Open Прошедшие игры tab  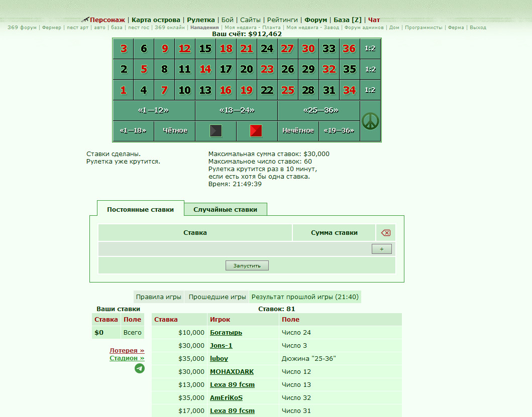pos(217,297)
